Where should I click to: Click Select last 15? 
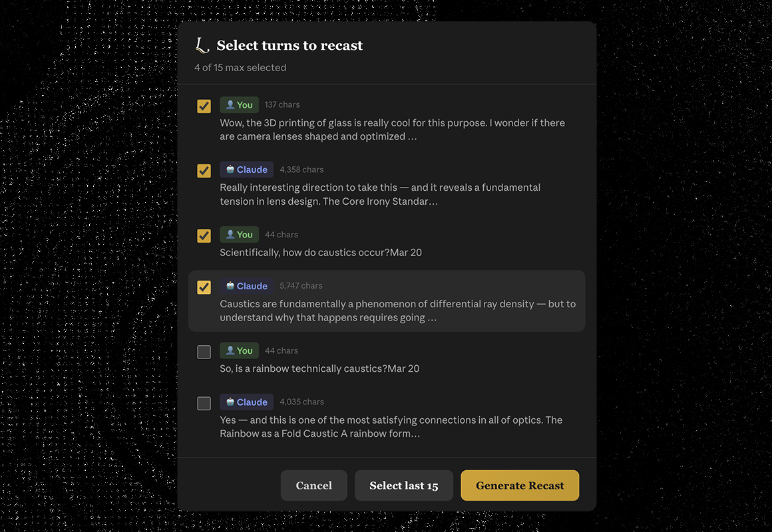click(x=404, y=485)
